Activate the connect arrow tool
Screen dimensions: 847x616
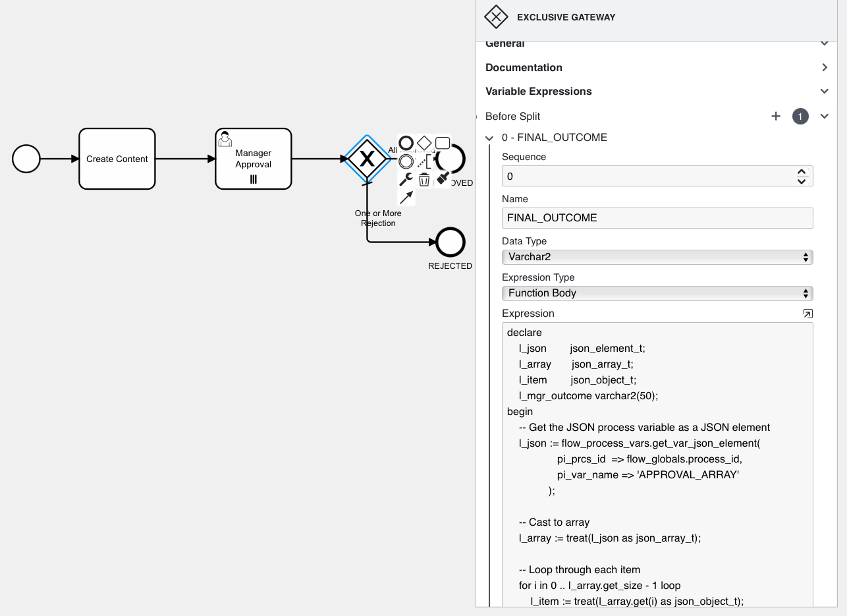[x=406, y=197]
